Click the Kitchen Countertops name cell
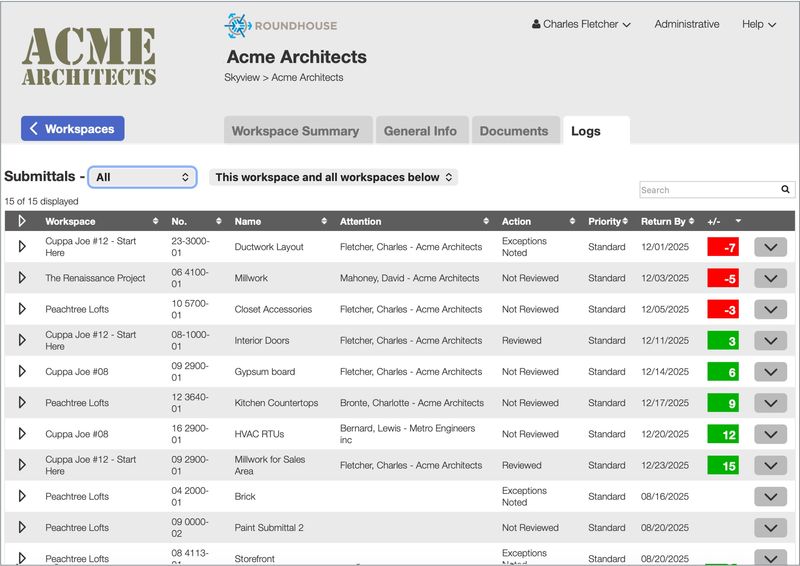Screen dimensions: 800x566 pos(276,403)
